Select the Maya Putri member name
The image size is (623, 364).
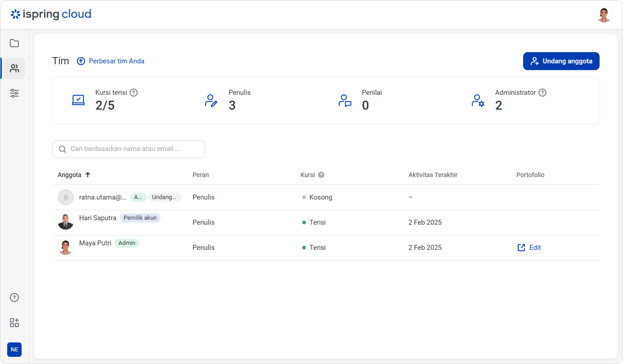coord(95,243)
